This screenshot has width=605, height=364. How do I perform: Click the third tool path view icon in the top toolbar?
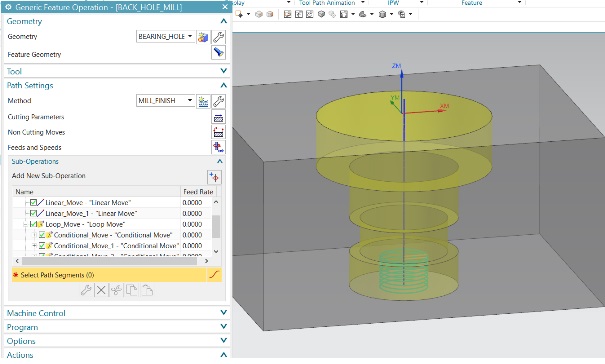pyautogui.click(x=309, y=14)
